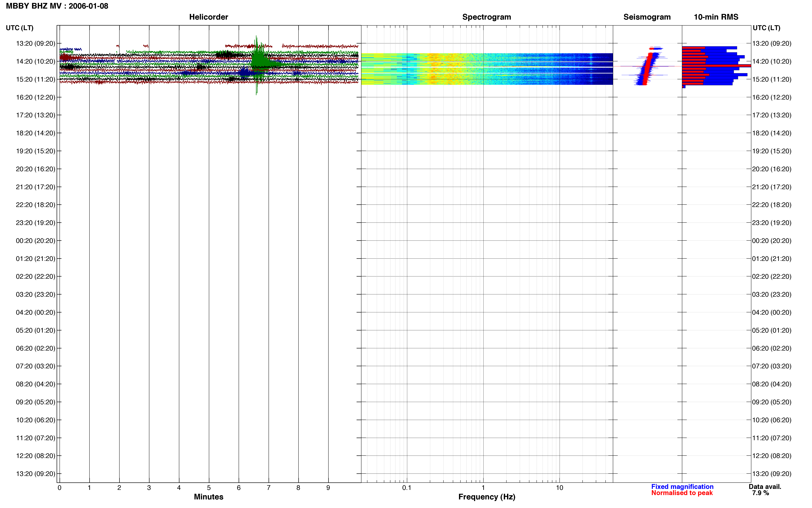The image size is (812, 508).
Task: Click the left '10:20 (06:20)' time label
Action: pos(36,420)
